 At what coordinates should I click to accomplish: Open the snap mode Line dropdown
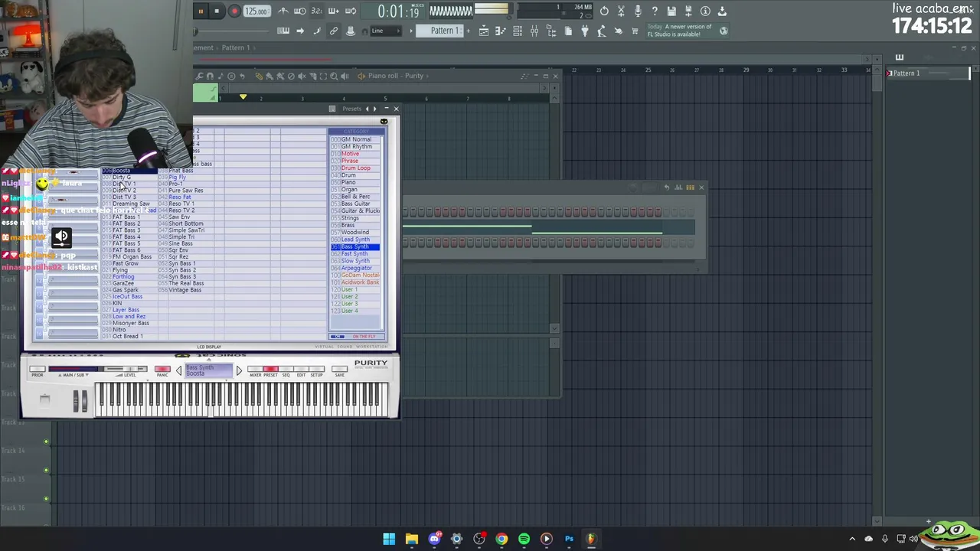click(x=387, y=31)
